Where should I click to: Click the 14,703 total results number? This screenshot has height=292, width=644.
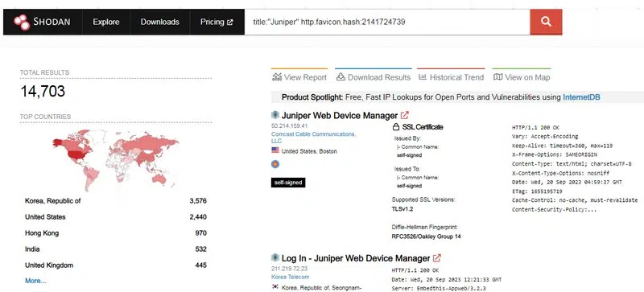tap(43, 91)
